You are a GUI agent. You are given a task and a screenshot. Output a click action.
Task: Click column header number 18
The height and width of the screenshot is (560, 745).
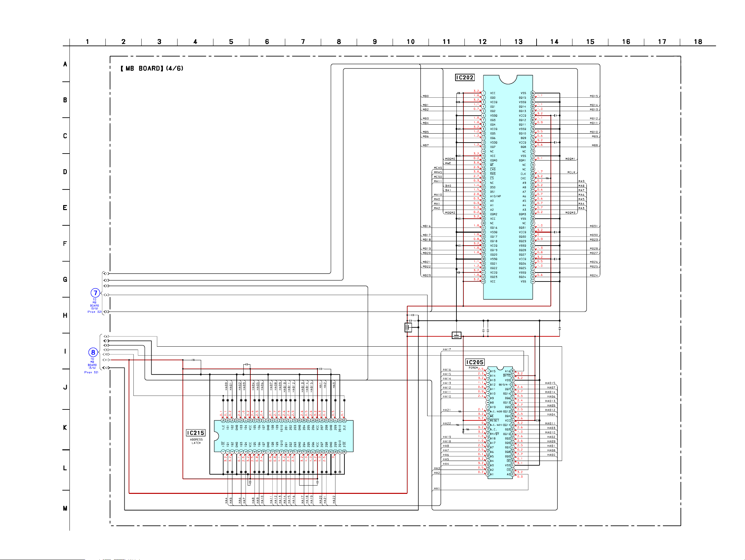[x=698, y=42]
